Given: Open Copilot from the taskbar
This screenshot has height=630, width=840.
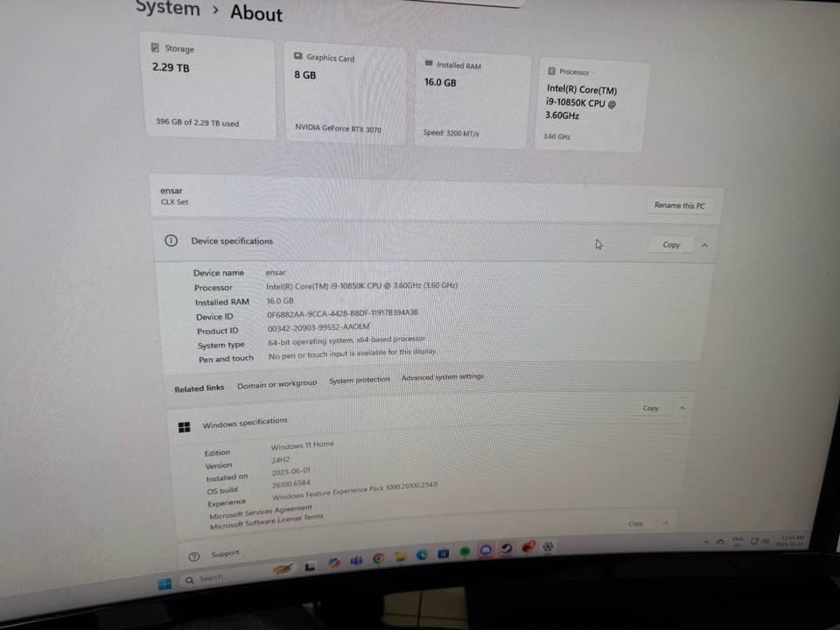Looking at the screenshot, I should click(334, 563).
